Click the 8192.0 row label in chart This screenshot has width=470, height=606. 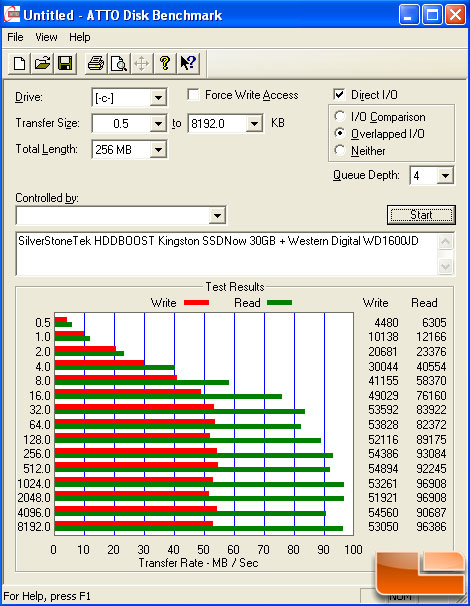point(34,527)
